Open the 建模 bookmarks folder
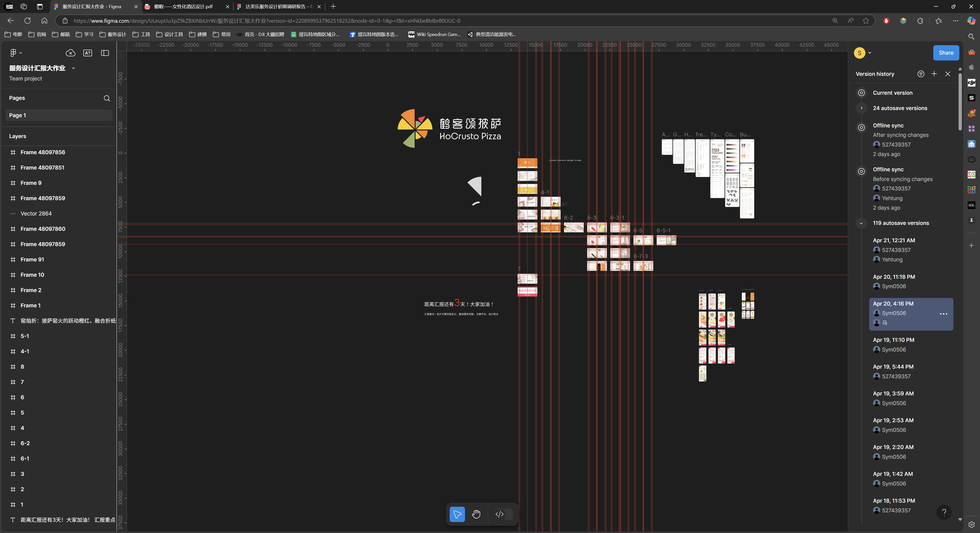 click(x=198, y=34)
